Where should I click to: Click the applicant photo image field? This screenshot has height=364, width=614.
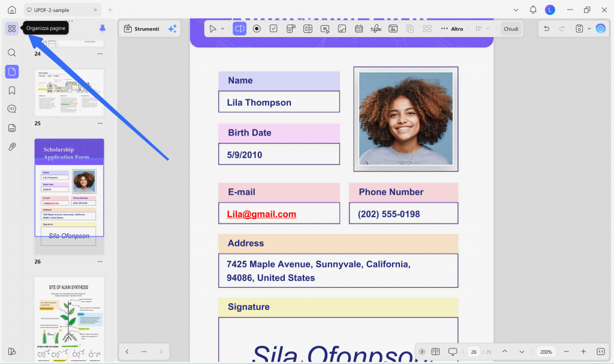pyautogui.click(x=406, y=119)
